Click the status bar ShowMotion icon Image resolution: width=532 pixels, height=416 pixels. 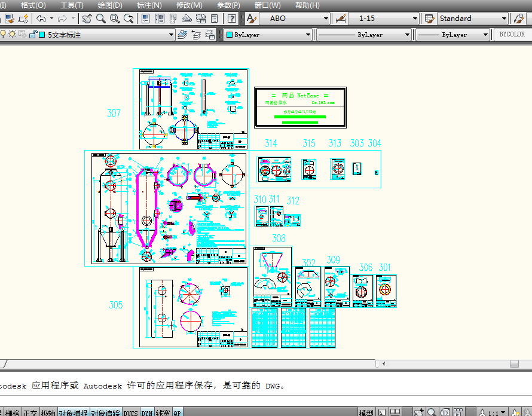(x=458, y=412)
